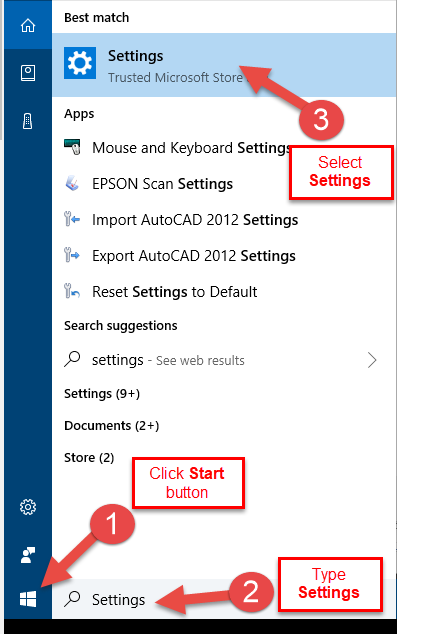The height and width of the screenshot is (634, 430).
Task: Click the Home icon in the sidebar
Action: [x=28, y=25]
